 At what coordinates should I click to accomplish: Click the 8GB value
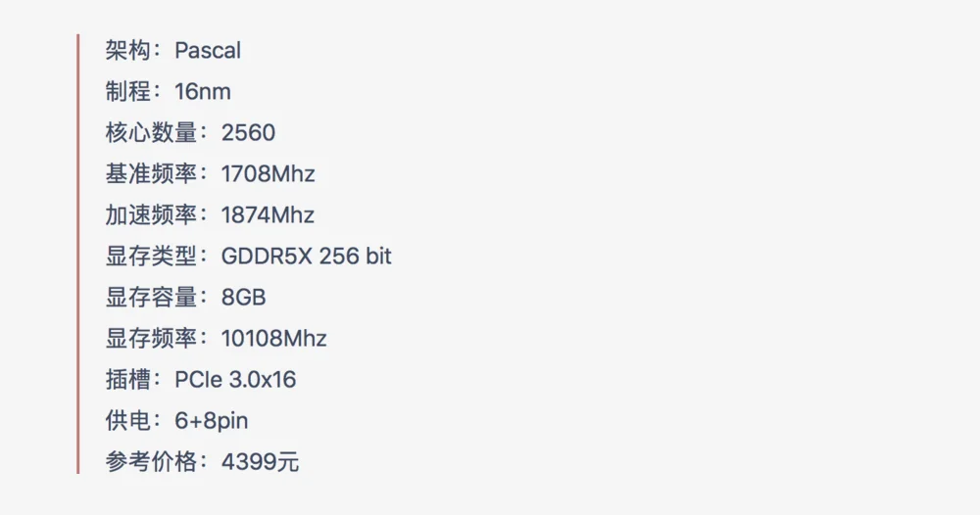244,298
